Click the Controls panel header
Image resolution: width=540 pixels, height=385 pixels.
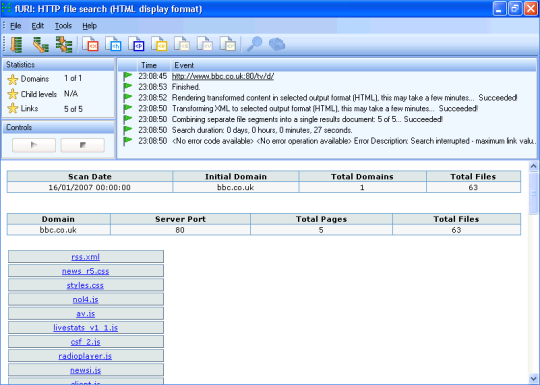point(59,127)
